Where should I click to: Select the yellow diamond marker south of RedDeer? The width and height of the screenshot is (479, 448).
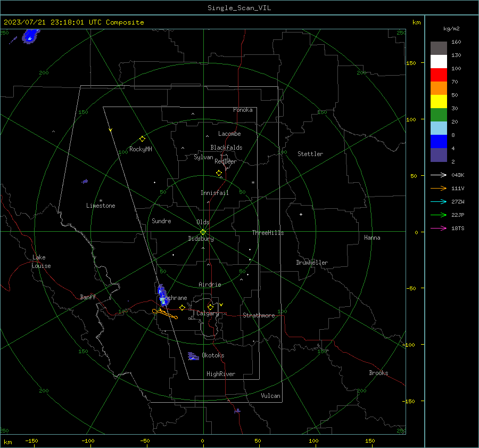219,173
